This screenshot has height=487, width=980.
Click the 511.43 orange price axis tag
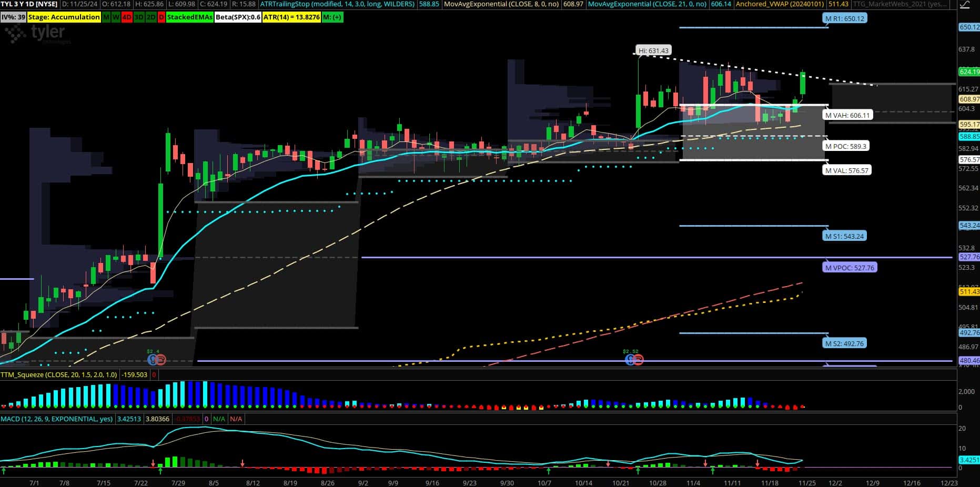tap(969, 291)
